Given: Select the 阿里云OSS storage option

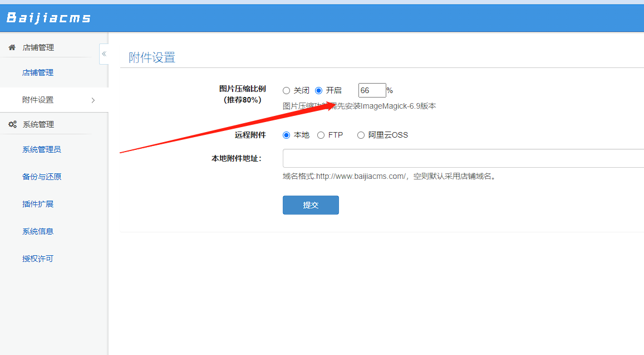Looking at the screenshot, I should coord(360,134).
